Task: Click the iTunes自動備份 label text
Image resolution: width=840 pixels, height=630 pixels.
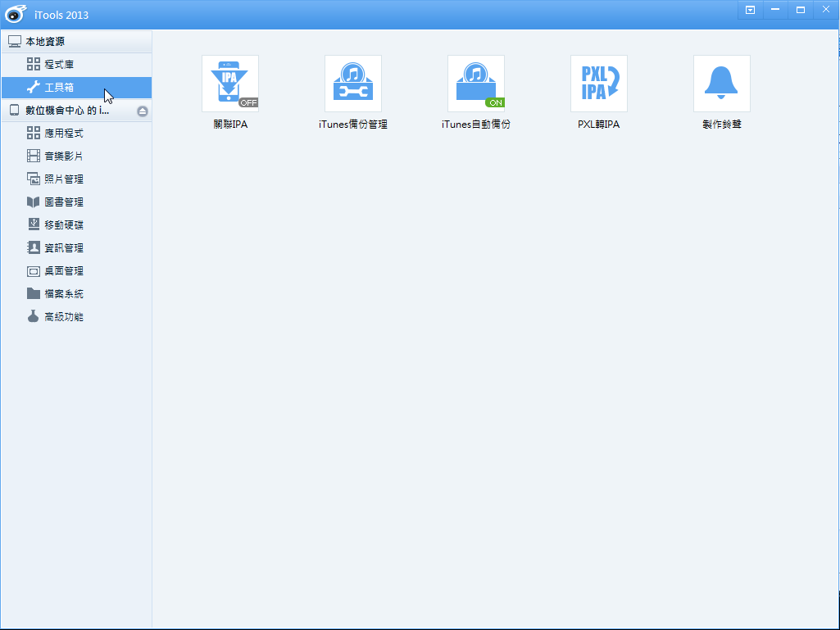Action: [x=475, y=125]
